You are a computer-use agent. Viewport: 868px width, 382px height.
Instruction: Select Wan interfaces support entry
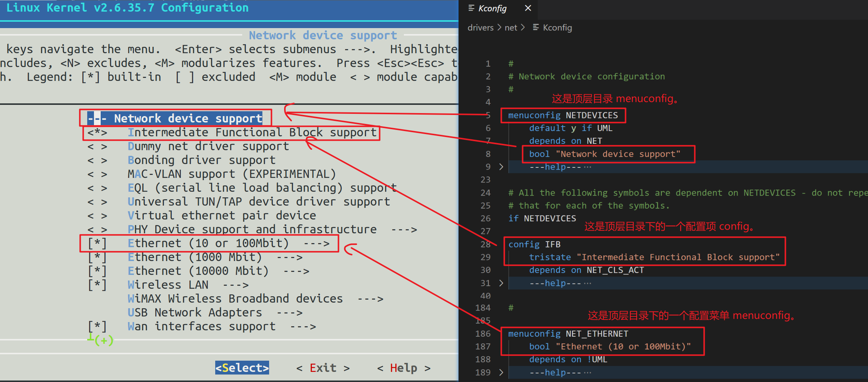coord(222,326)
